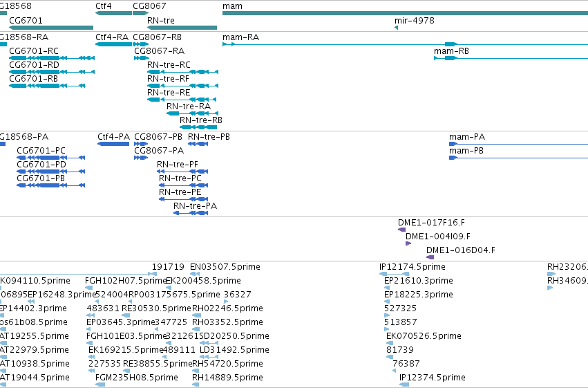
Task: Select the RN-tre-PE protein label
Action: [180, 192]
